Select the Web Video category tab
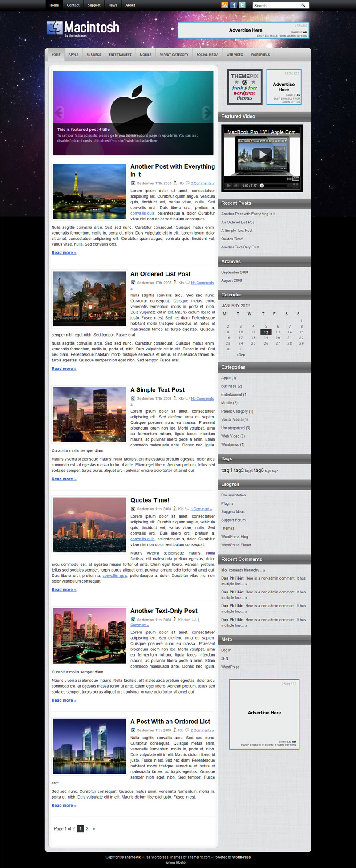Screen dimensions: 356x868 click(x=235, y=55)
